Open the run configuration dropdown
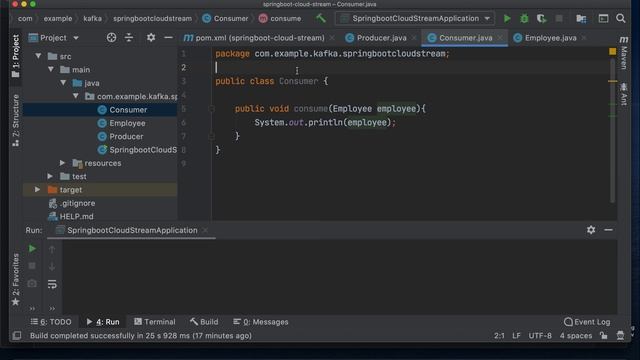This screenshot has height=360, width=640. coord(415,18)
